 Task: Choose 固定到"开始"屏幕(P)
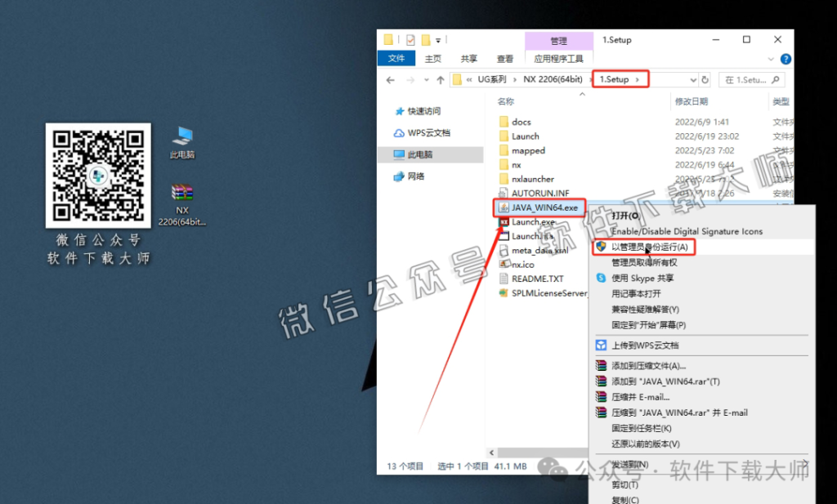(648, 325)
